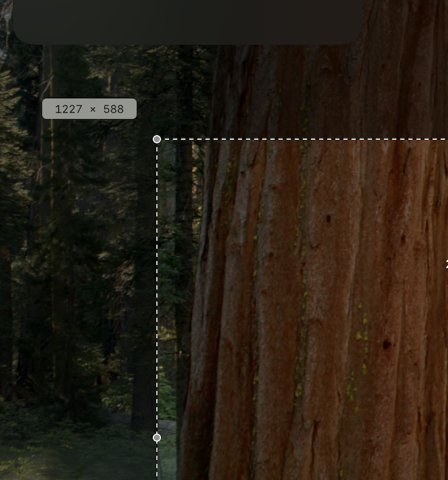
Task: Click the left-edge midpoint selection handle
Action: click(157, 438)
